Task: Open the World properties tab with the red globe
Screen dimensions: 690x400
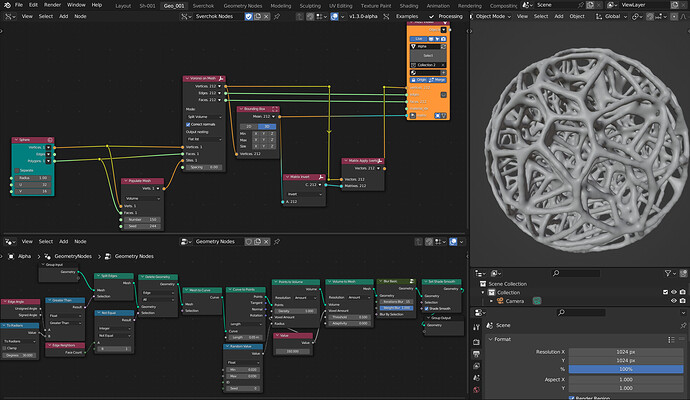Action: pyautogui.click(x=476, y=389)
